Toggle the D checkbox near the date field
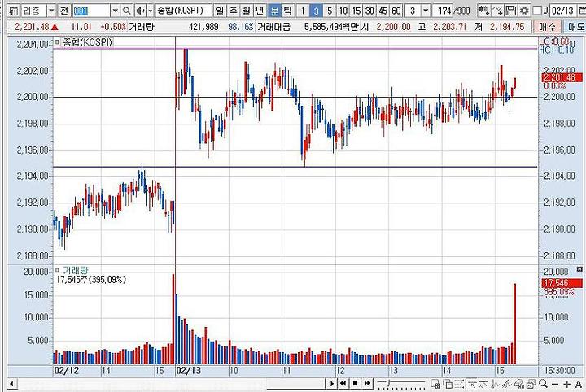Viewport: 586px width, 392px height. pyautogui.click(x=537, y=11)
